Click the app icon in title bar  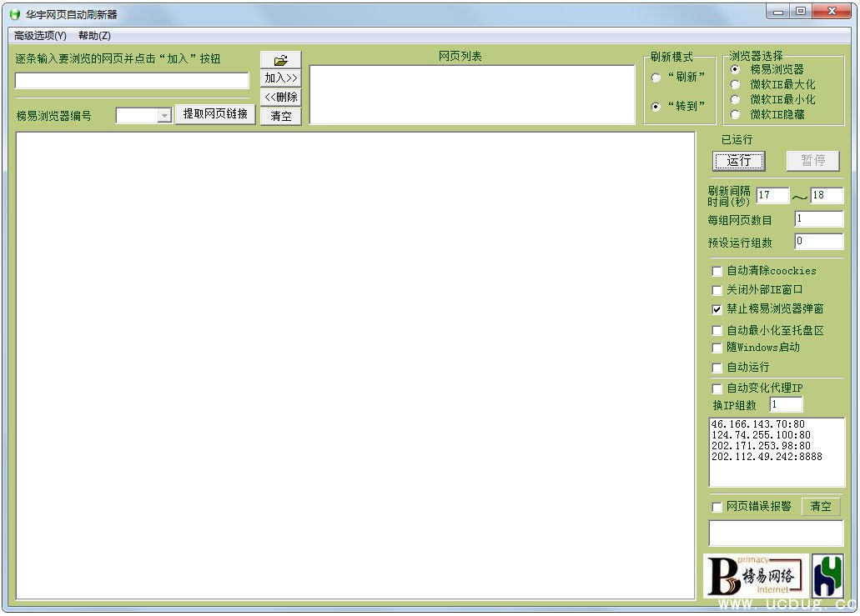(14, 14)
